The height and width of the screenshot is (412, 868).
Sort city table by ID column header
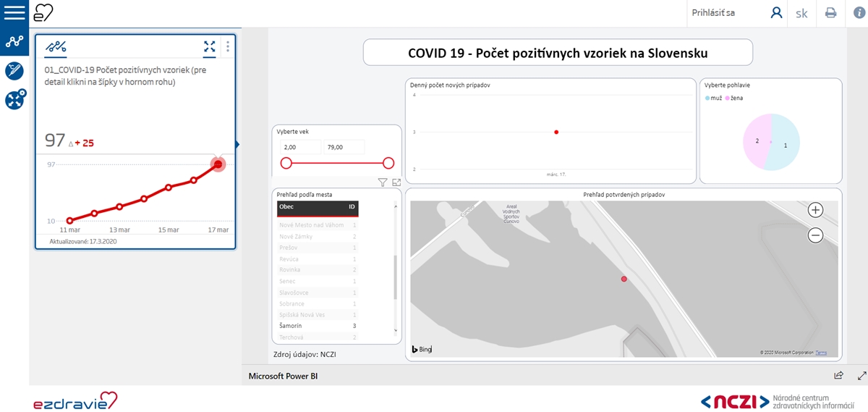click(352, 207)
